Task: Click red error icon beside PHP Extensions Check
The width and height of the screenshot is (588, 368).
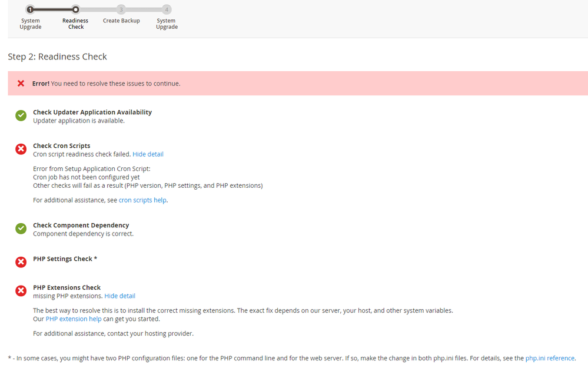Action: pyautogui.click(x=21, y=291)
